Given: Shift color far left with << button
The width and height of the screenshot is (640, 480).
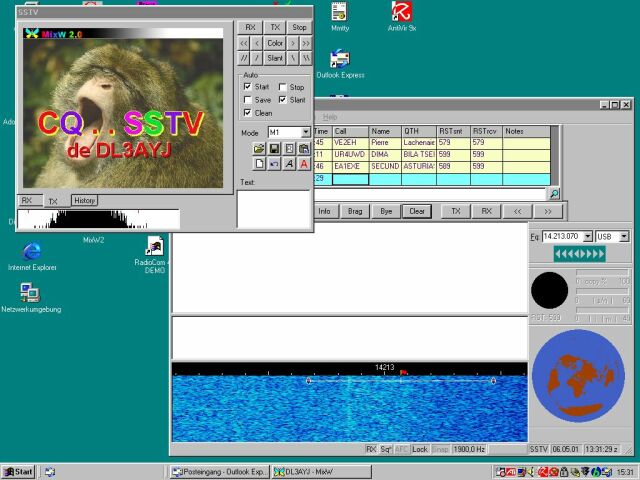Looking at the screenshot, I should point(244,43).
